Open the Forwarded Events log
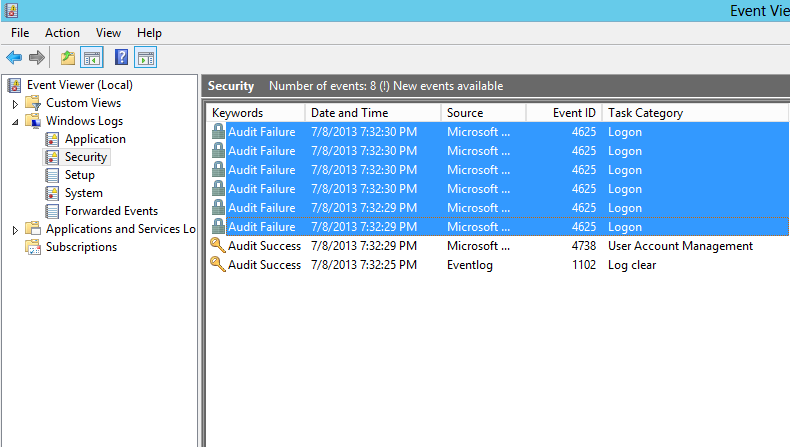 point(111,211)
